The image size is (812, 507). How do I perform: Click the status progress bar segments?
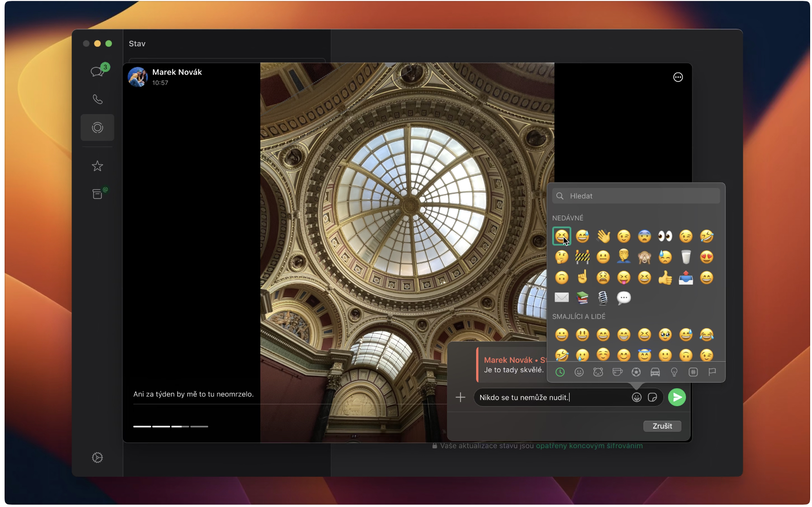pos(171,426)
